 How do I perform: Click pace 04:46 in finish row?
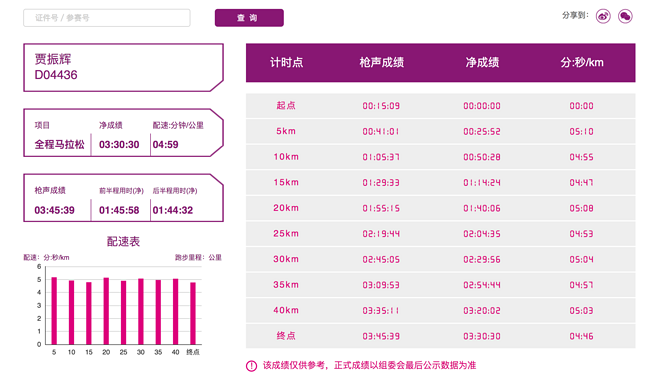[582, 336]
